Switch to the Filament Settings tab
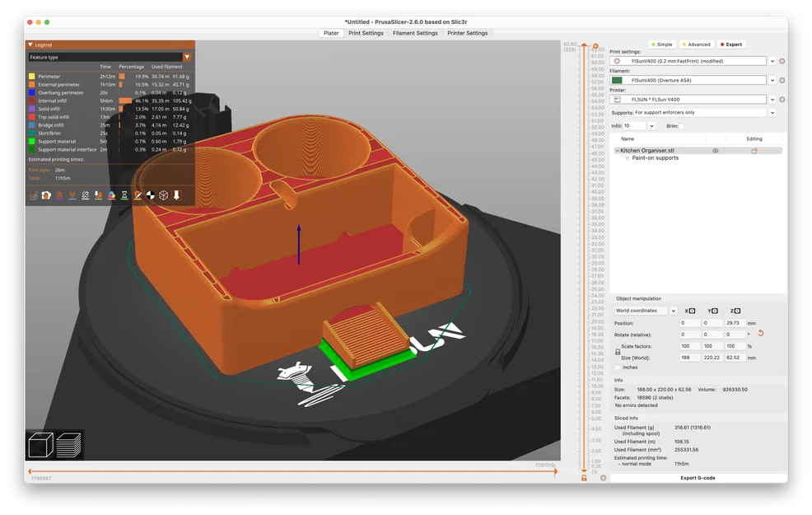812x515 pixels. click(x=415, y=33)
